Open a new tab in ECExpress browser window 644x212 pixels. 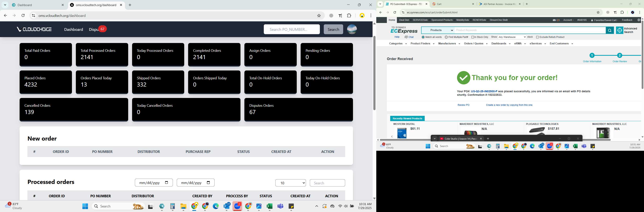tap(527, 4)
